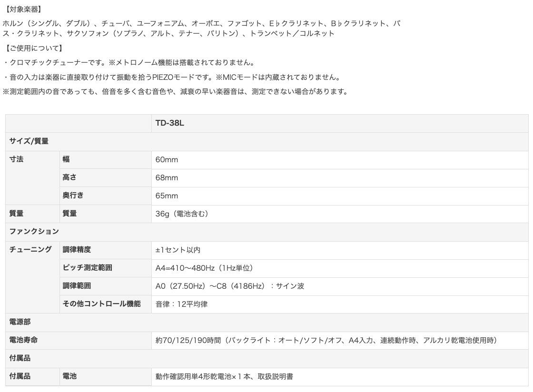Click the 60mm value
The image size is (533, 392).
pyautogui.click(x=167, y=160)
